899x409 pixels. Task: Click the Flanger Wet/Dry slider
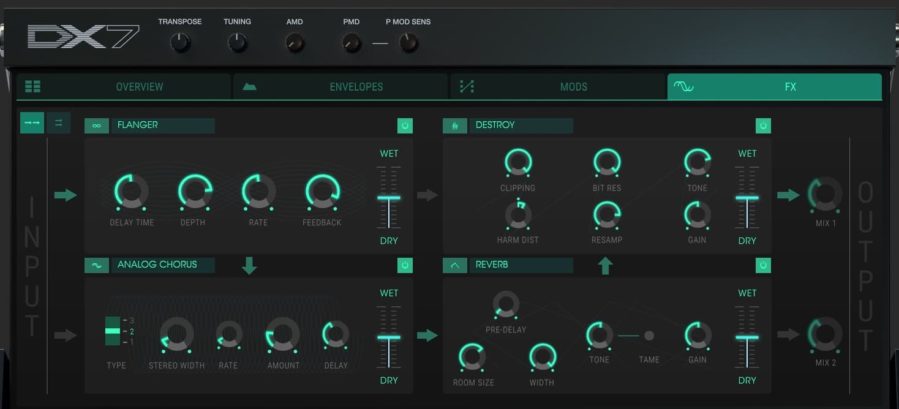pyautogui.click(x=389, y=197)
